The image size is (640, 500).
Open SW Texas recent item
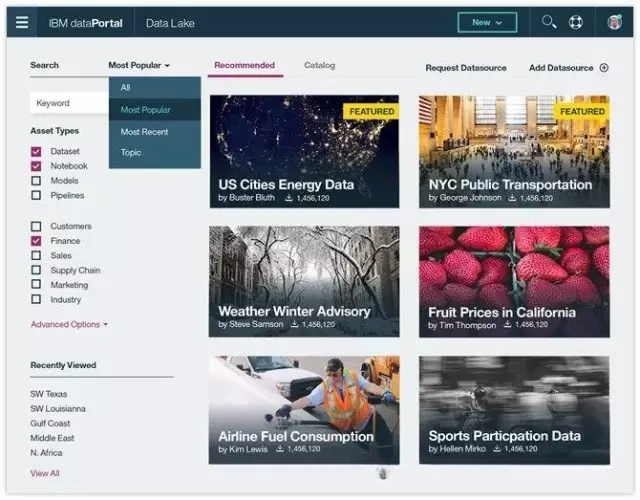pyautogui.click(x=49, y=394)
